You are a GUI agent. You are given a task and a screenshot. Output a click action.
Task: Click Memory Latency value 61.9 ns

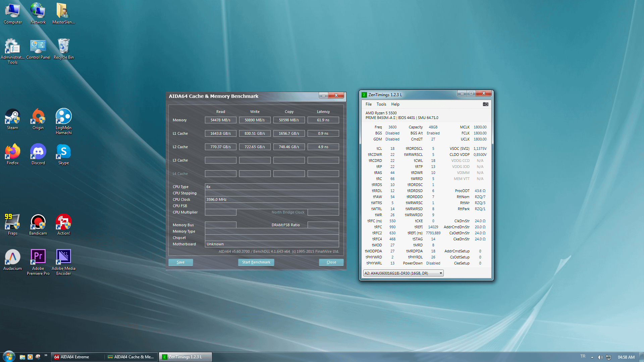[x=323, y=120]
